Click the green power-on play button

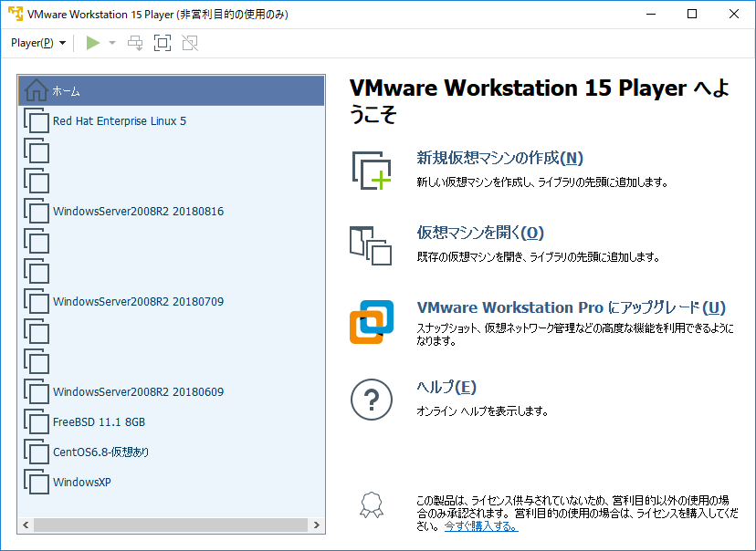[x=92, y=43]
